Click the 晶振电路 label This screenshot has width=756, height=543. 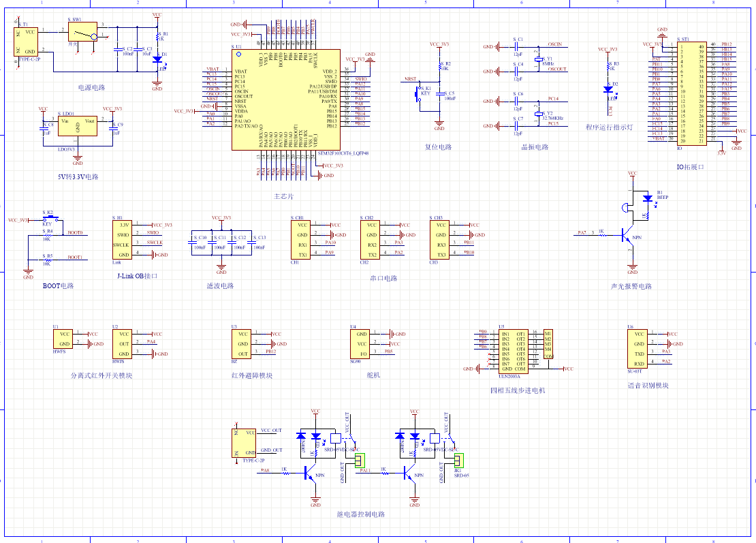tap(535, 146)
